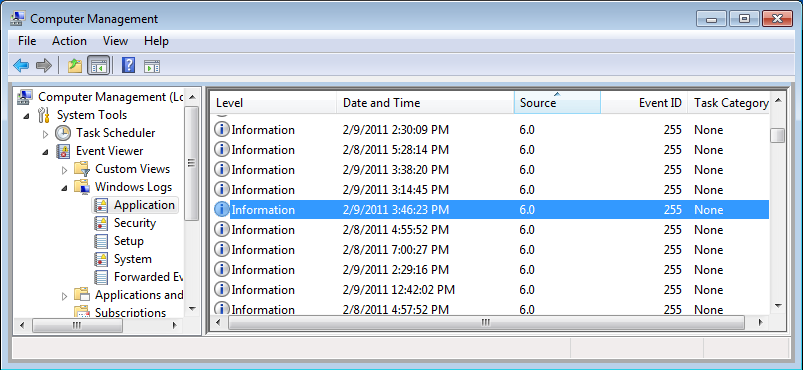Click the Computer Management title bar icon
This screenshot has height=370, width=803.
18,19
